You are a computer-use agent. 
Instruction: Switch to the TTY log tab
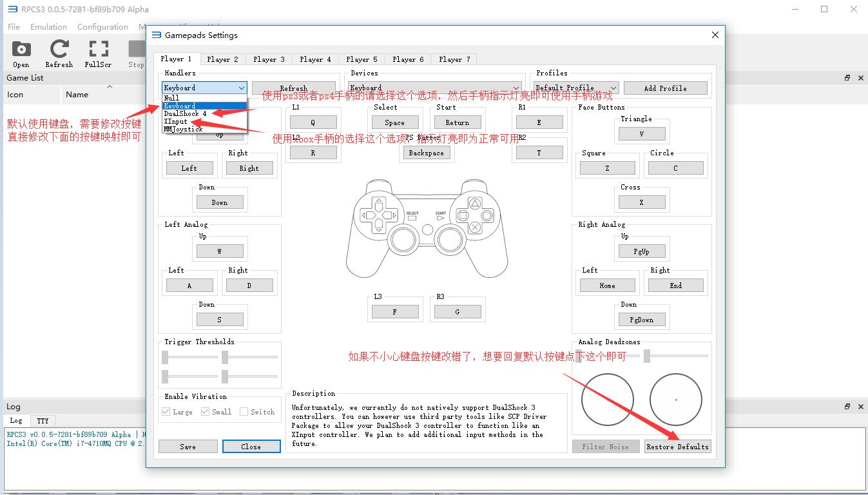[43, 421]
